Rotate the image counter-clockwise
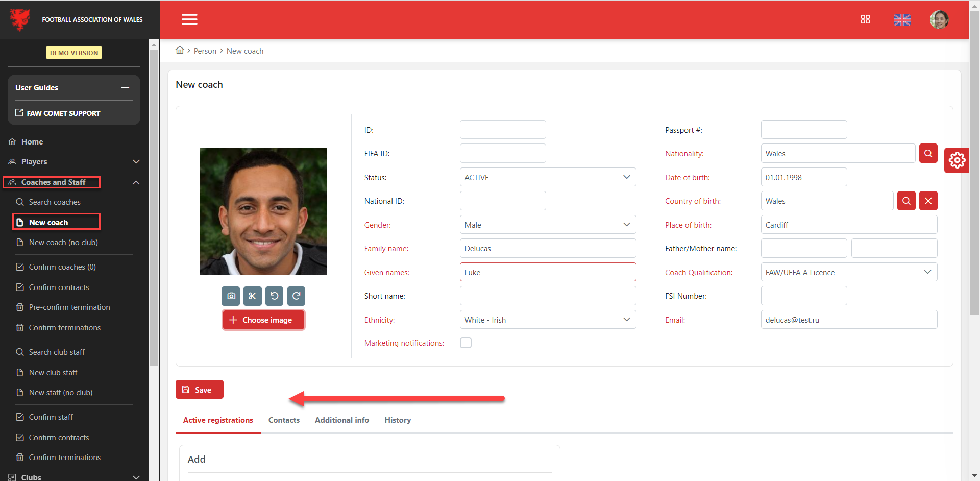Viewport: 980px width, 481px height. pyautogui.click(x=274, y=296)
